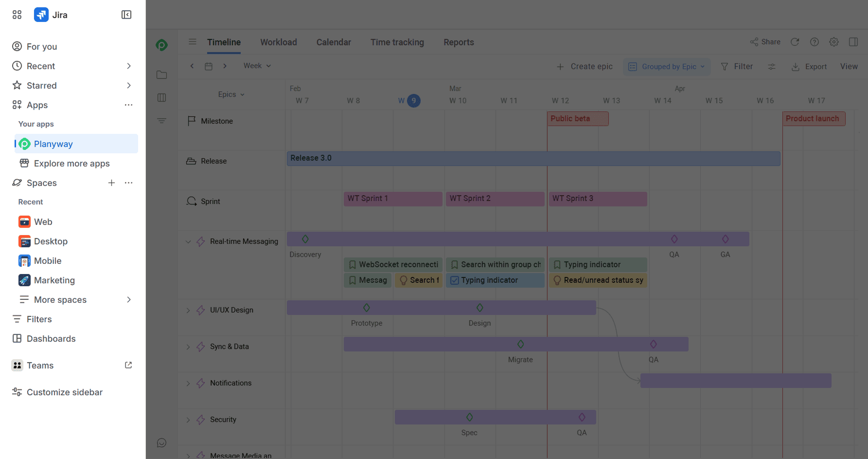Screen dimensions: 868x459
Task: Select the WT Sprint 2 bar
Action: coord(495,199)
